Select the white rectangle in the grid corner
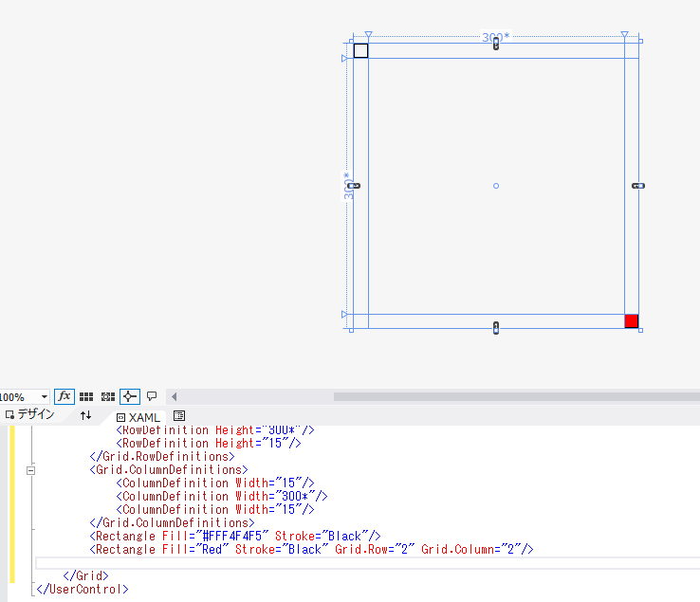This screenshot has height=602, width=700. [x=360, y=51]
